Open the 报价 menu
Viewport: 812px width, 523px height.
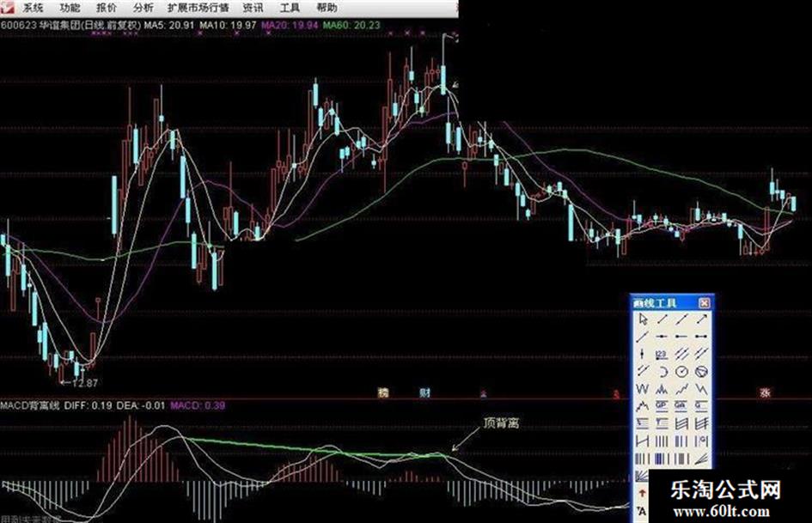click(107, 8)
